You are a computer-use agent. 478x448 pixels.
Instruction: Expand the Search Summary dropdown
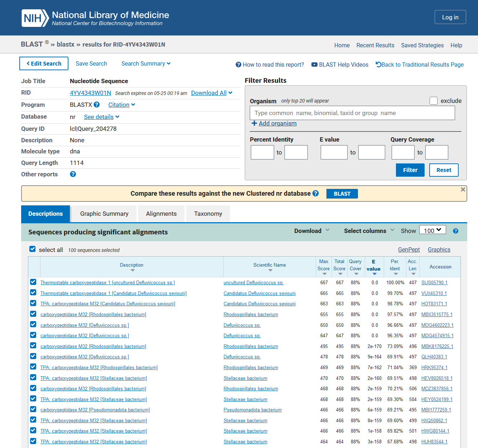tap(146, 63)
